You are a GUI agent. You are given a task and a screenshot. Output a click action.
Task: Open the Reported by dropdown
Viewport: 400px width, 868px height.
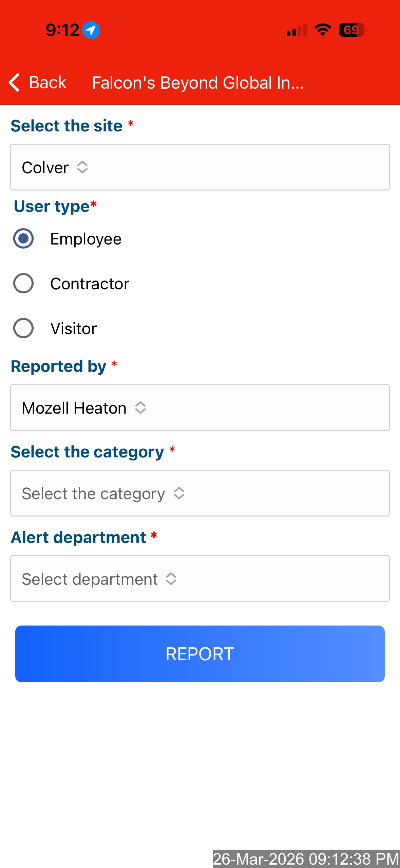200,408
